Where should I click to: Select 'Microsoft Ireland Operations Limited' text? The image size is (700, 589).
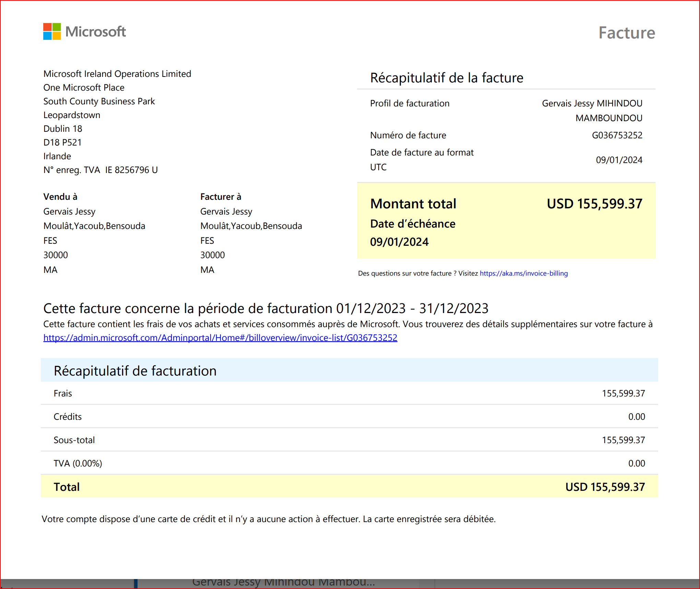click(x=117, y=74)
